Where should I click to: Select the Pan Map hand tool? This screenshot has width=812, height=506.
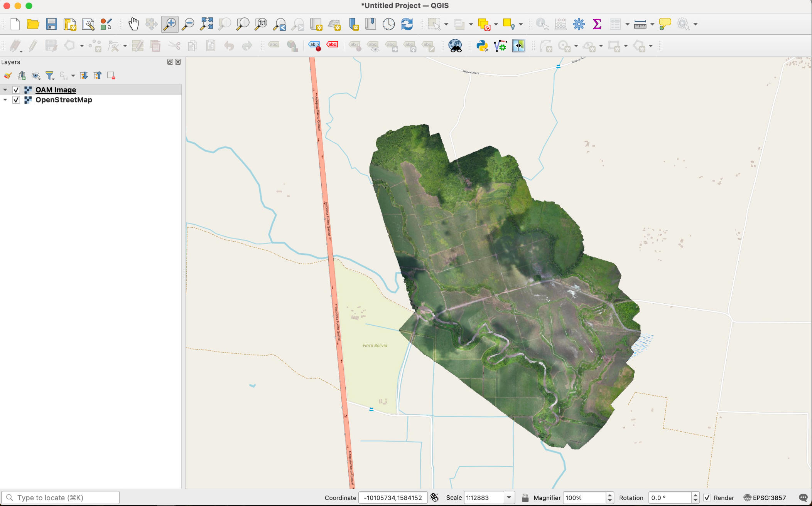(x=133, y=24)
